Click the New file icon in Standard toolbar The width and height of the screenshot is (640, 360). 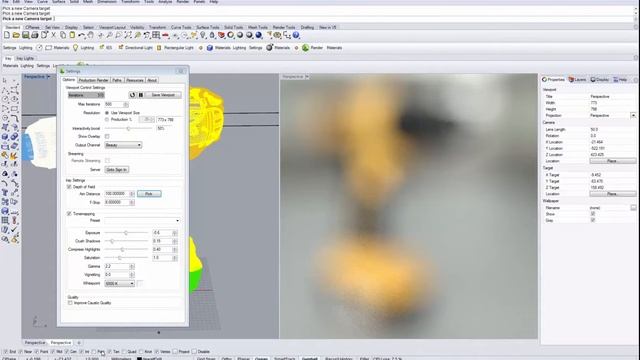click(x=7, y=36)
